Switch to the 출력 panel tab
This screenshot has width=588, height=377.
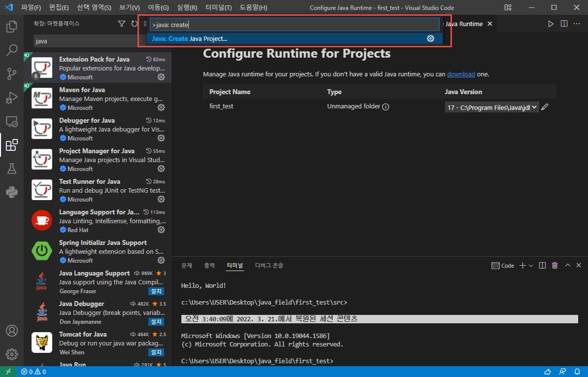pos(209,265)
